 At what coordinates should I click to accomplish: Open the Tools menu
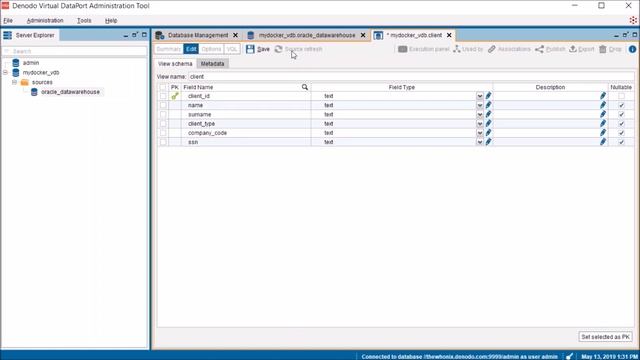84,20
